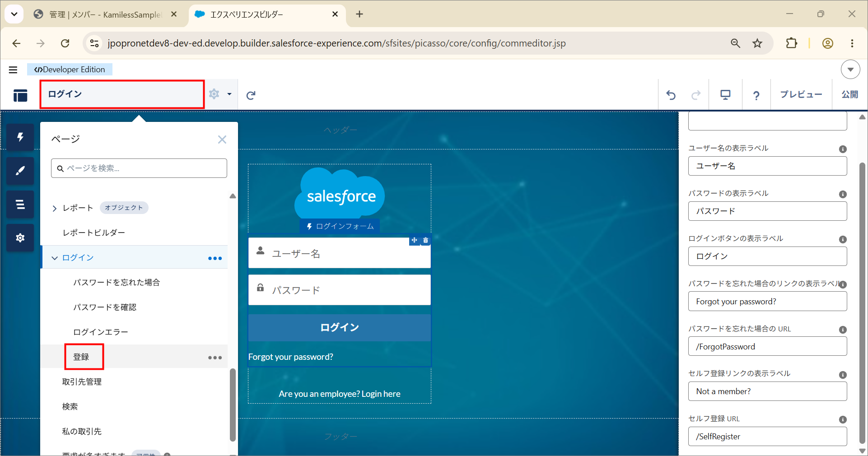Open the desktop view mode icon

[x=725, y=95]
